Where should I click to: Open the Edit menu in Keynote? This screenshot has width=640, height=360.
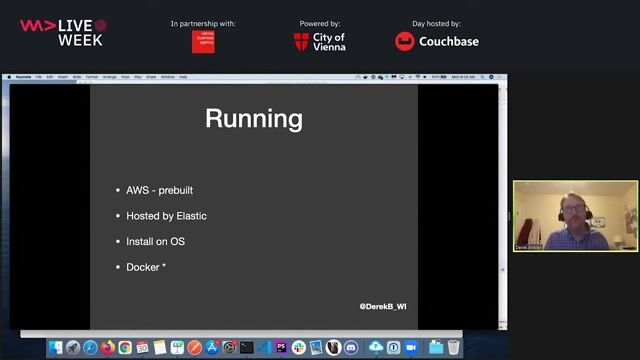click(50, 77)
